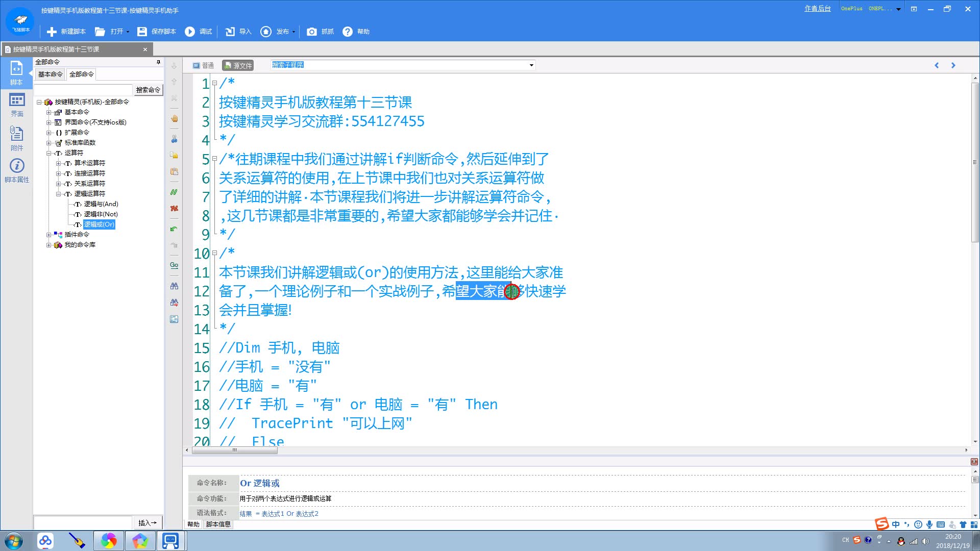The height and width of the screenshot is (551, 980).
Task: Click the binoculars find icon
Action: pos(174,286)
